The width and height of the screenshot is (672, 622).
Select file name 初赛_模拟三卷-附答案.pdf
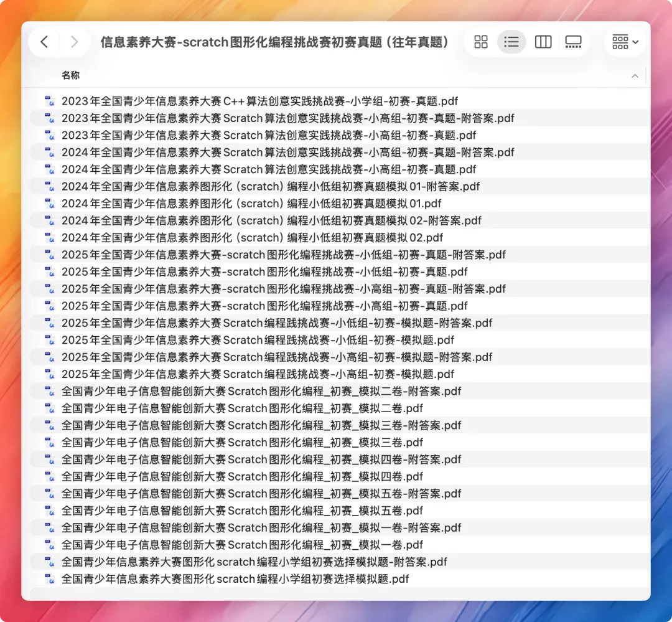(261, 425)
